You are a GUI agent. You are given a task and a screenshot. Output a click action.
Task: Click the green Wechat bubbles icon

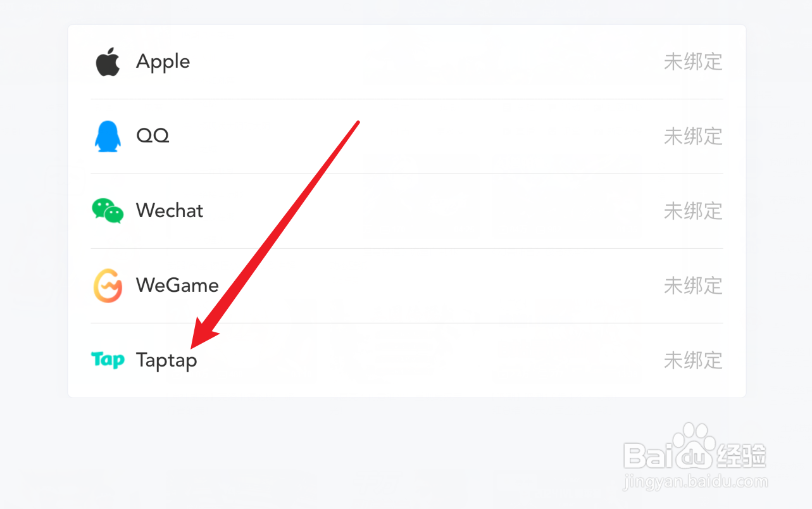click(x=108, y=211)
